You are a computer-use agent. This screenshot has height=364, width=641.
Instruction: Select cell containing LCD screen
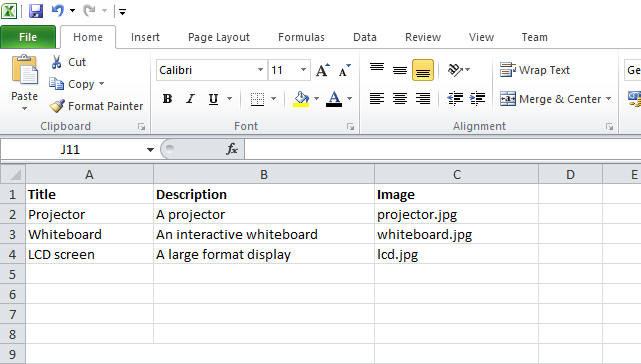point(90,254)
